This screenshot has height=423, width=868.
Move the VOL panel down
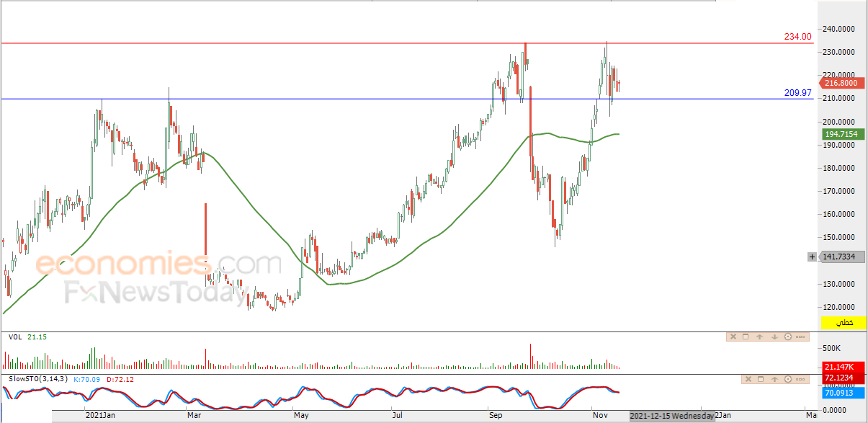click(x=774, y=337)
